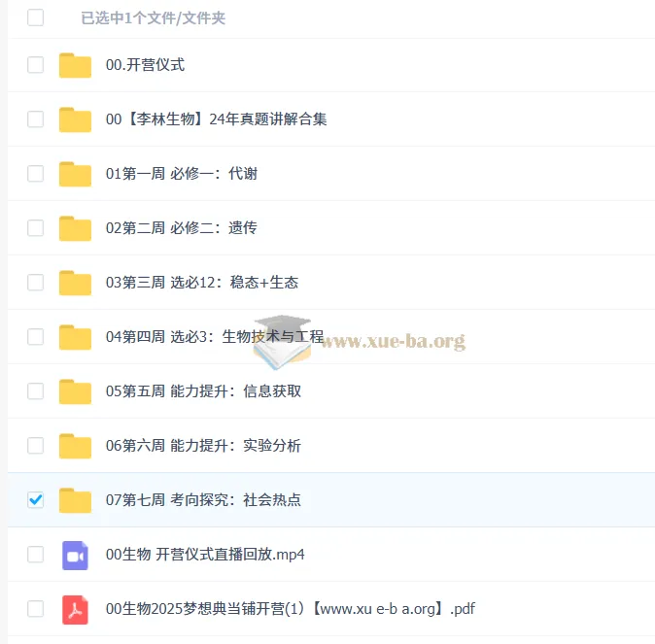Open the 07第七周 考向探究：社会热点 folder name
The image size is (655, 644).
(x=203, y=500)
